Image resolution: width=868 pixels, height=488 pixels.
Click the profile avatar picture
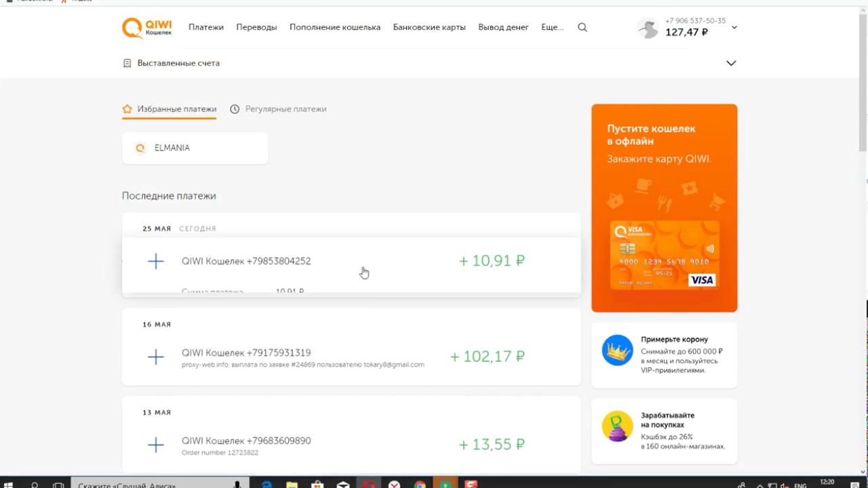click(x=648, y=28)
